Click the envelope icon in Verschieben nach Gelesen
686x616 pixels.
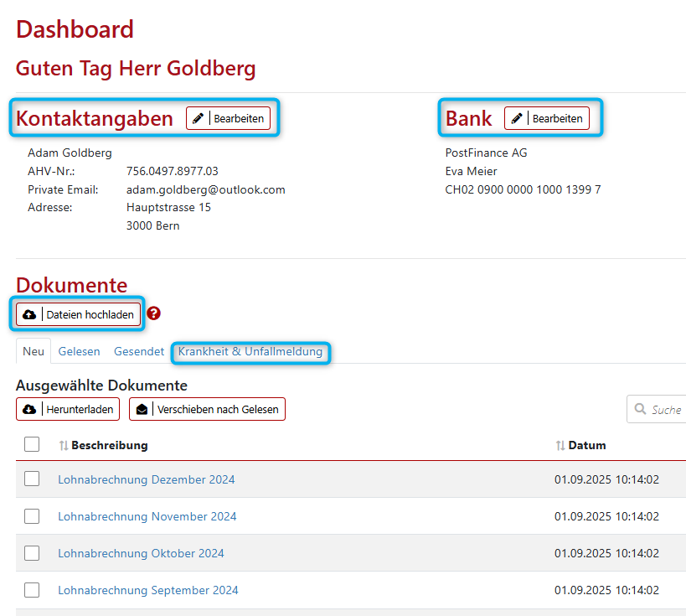pos(141,409)
